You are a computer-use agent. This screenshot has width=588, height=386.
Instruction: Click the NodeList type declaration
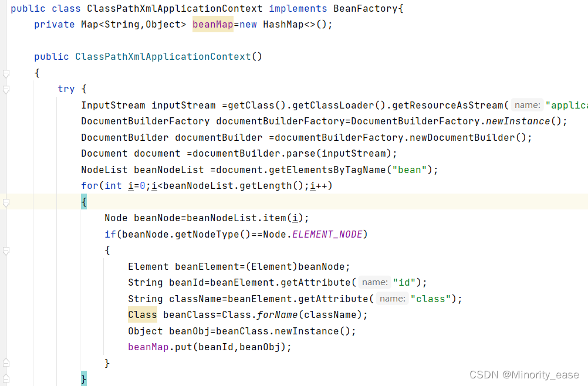104,170
